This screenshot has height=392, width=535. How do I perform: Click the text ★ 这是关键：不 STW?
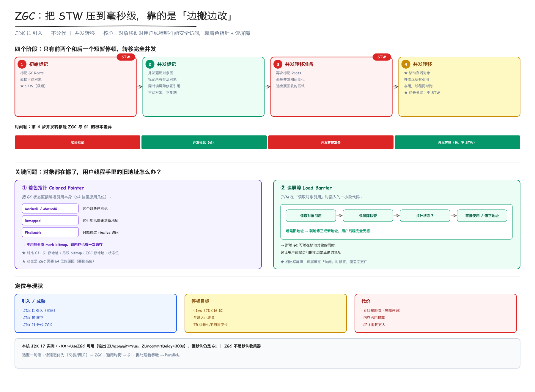(422, 92)
